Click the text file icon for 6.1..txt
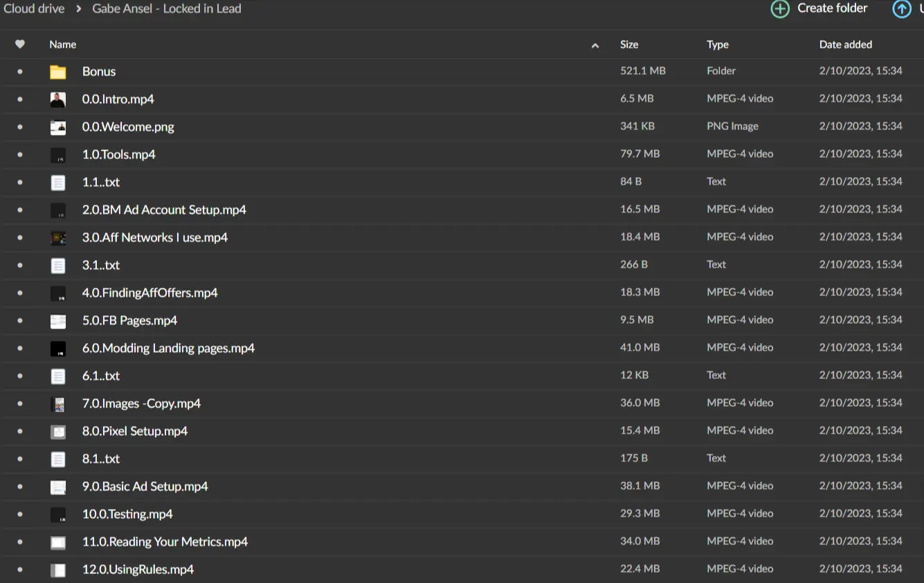Viewport: 924px width, 583px height. coord(58,376)
